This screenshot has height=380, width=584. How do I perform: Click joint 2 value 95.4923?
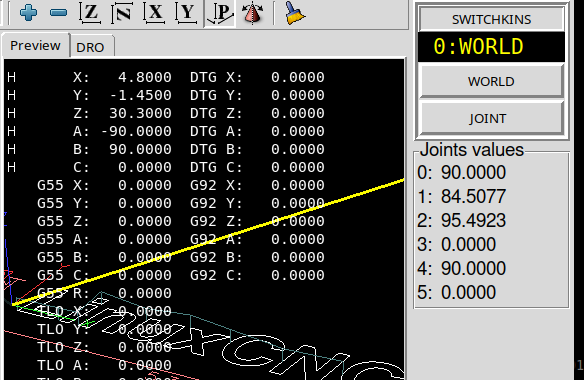[x=473, y=220]
